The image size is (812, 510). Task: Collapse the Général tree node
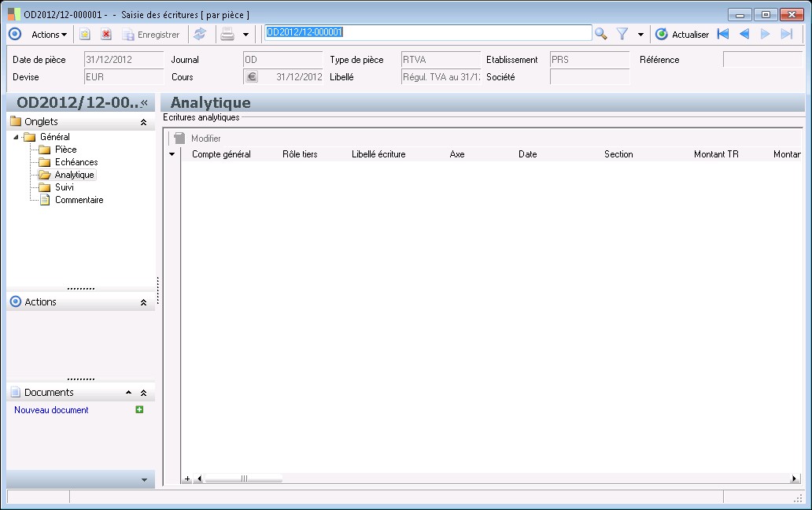[16, 137]
